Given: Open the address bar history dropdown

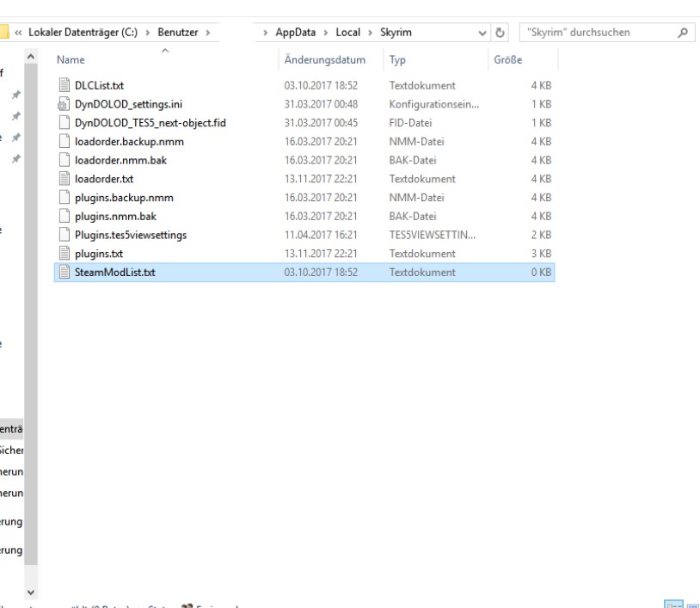Looking at the screenshot, I should pos(482,33).
